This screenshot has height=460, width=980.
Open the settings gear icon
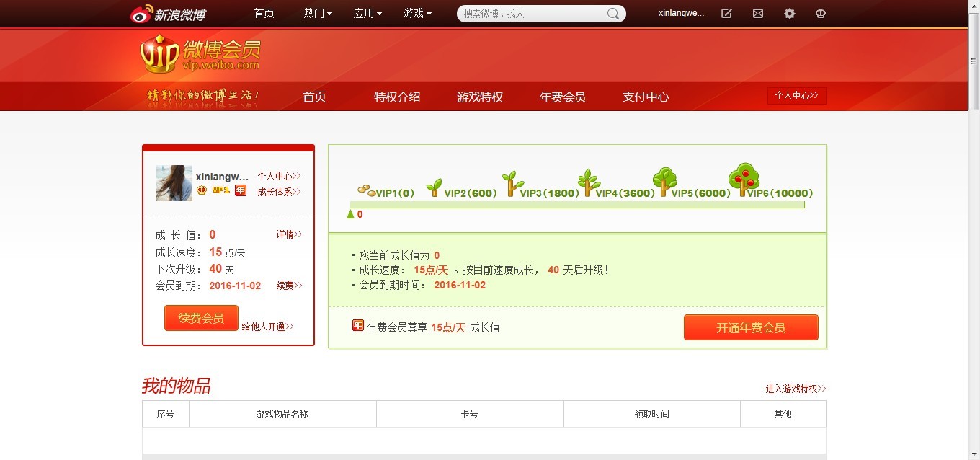(790, 14)
